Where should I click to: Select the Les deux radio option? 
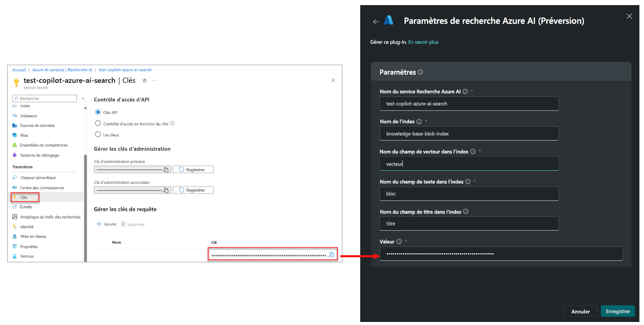(x=98, y=134)
